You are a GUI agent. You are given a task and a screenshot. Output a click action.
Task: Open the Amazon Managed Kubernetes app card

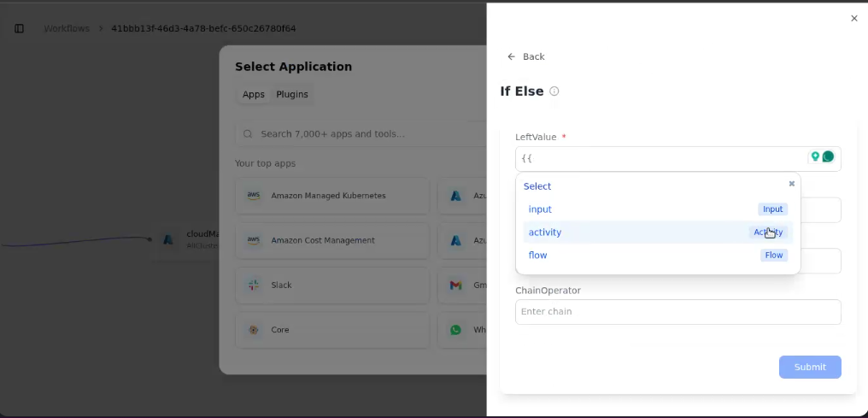(332, 196)
